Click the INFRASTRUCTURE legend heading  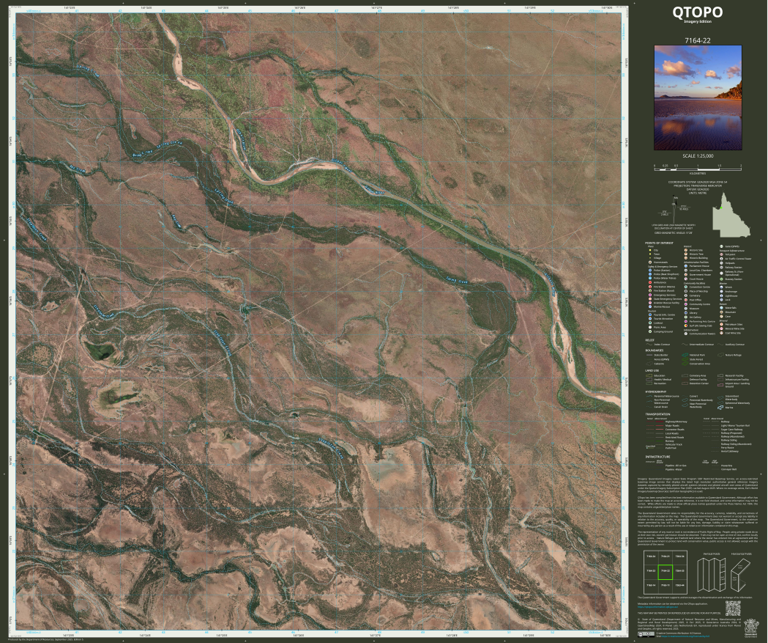click(x=658, y=456)
